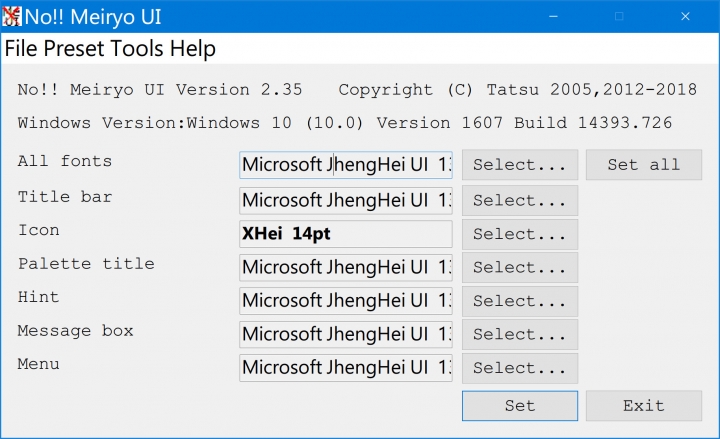The width and height of the screenshot is (720, 439).
Task: Select a font for Message box
Action: (520, 334)
